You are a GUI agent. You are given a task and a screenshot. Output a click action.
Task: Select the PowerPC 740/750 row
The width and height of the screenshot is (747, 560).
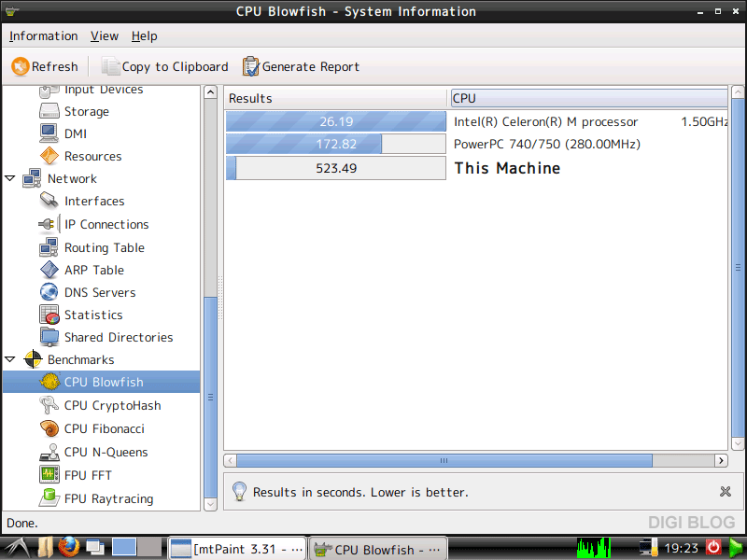tap(476, 144)
